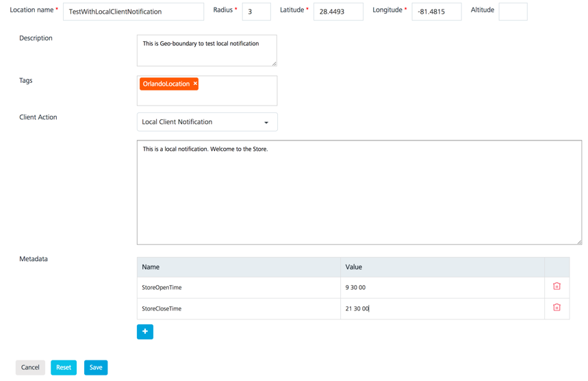This screenshot has width=588, height=381.
Task: Add a new metadata row with plus button
Action: click(x=145, y=332)
